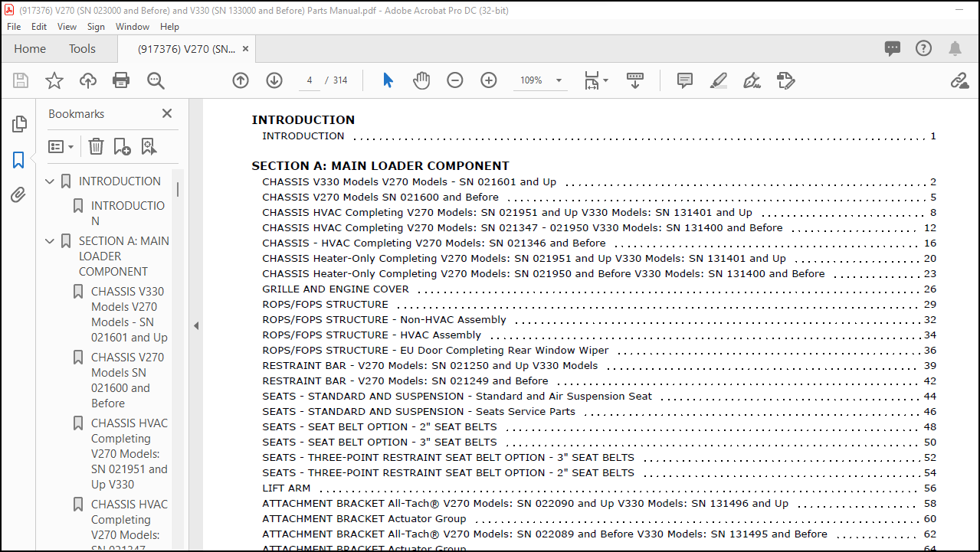The image size is (980, 552).
Task: Add a sticky note comment
Action: (685, 80)
